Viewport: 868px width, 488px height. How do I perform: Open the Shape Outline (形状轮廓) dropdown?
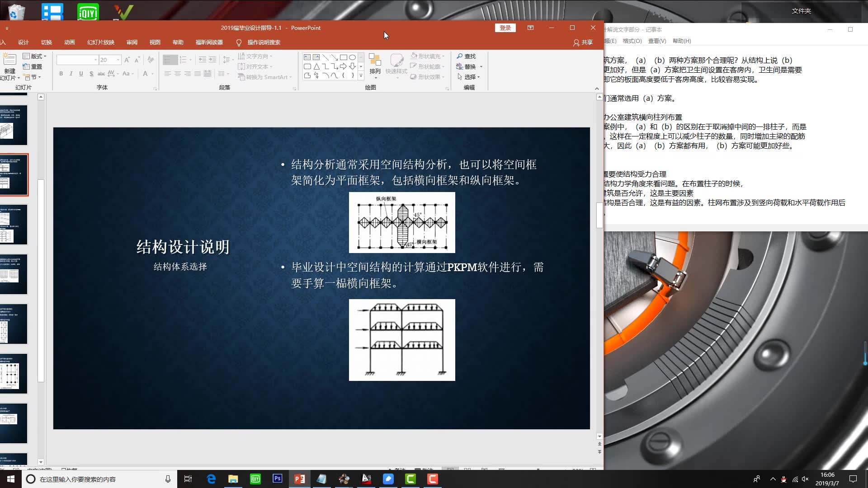point(428,66)
